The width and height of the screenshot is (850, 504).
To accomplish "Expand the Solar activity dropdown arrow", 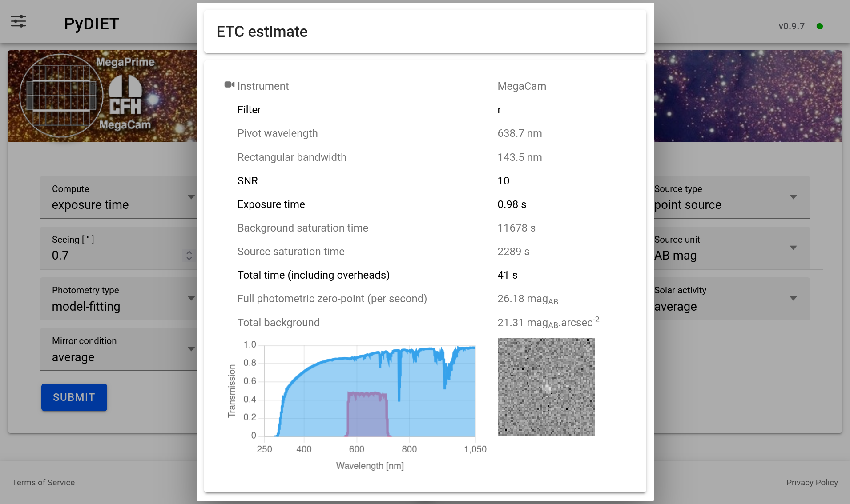I will 793,298.
